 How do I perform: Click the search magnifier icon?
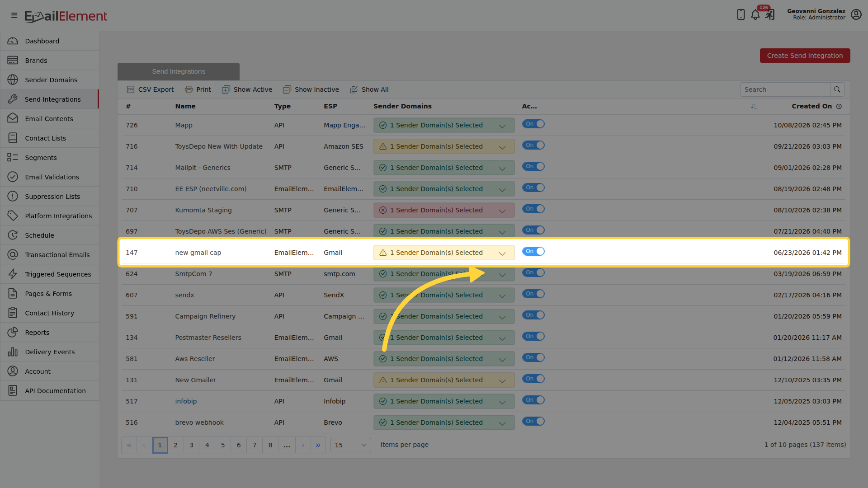(837, 89)
